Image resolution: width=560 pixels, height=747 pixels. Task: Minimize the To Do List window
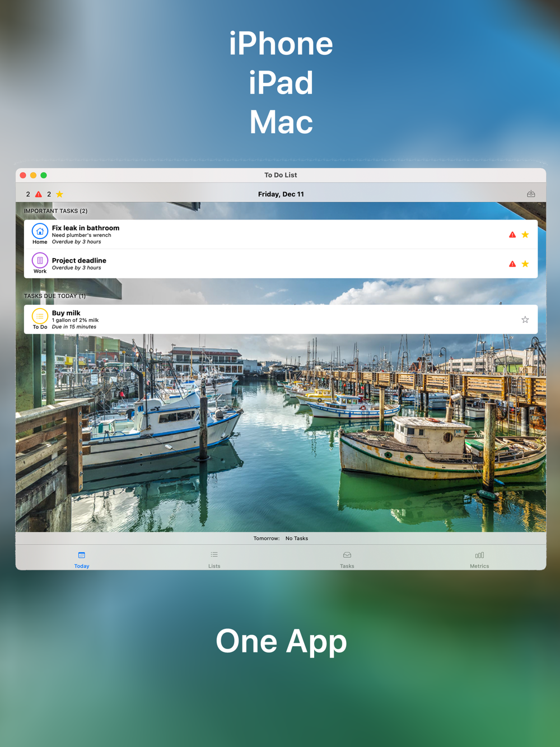34,175
